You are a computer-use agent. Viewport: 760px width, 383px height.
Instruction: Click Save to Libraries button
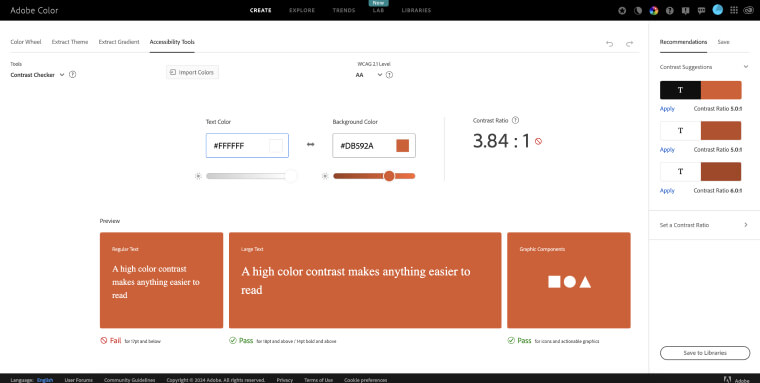pos(705,353)
